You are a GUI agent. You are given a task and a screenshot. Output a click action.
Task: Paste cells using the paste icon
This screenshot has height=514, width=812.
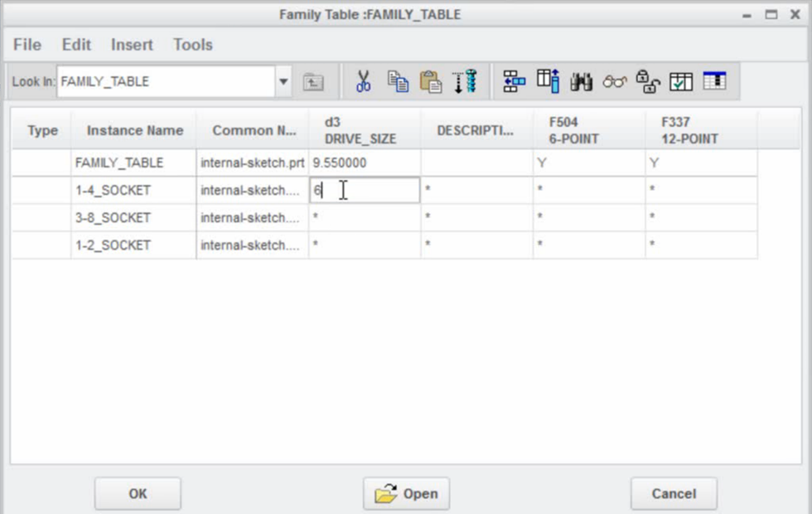pyautogui.click(x=432, y=80)
